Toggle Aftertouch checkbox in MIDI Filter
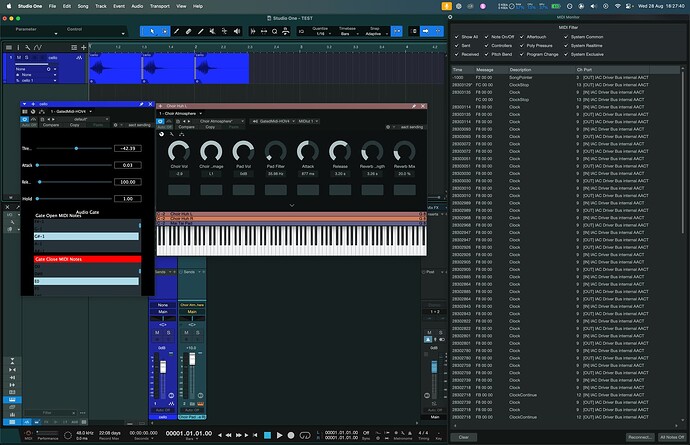 [x=522, y=37]
